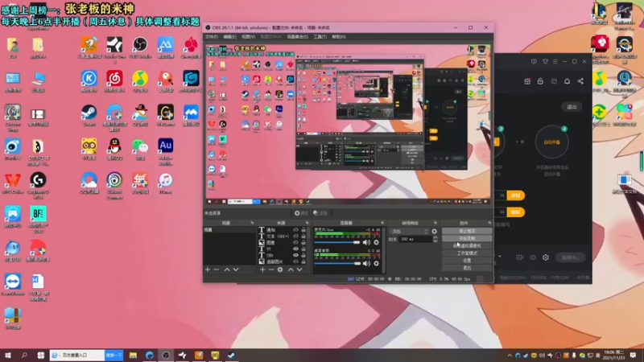644x362 pixels.
Task: Hide the CBD source using its eye icon
Action: (x=295, y=255)
